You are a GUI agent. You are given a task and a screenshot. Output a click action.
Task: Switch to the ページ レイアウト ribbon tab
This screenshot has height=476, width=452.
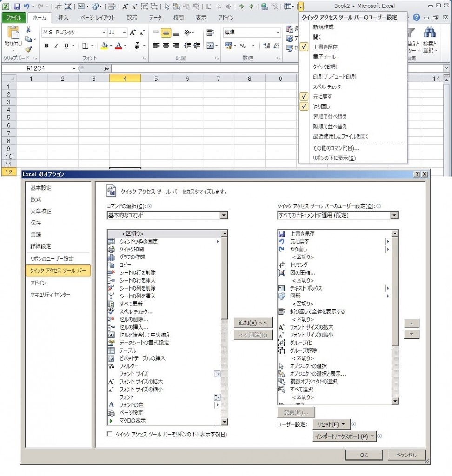[98, 18]
